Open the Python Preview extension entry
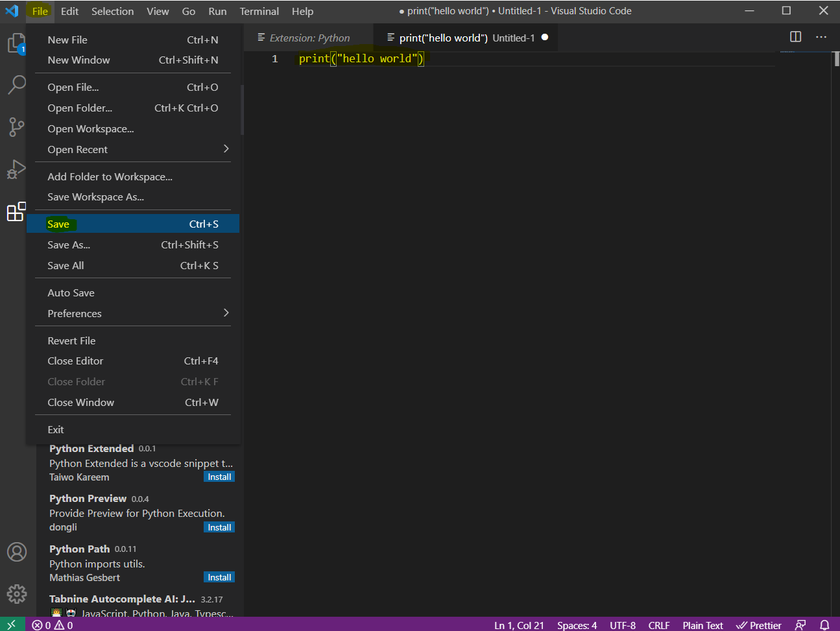 (x=140, y=512)
